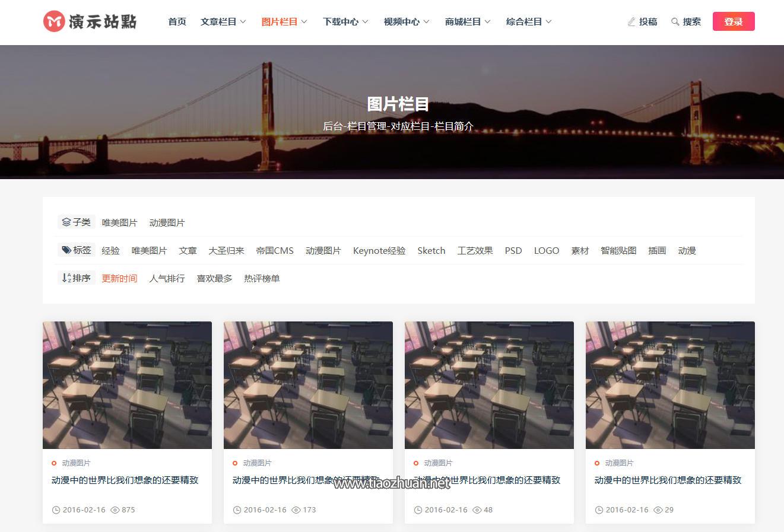Screen dimensions: 784x532
Task: Select the 唯美图片 subcategory
Action: point(119,223)
